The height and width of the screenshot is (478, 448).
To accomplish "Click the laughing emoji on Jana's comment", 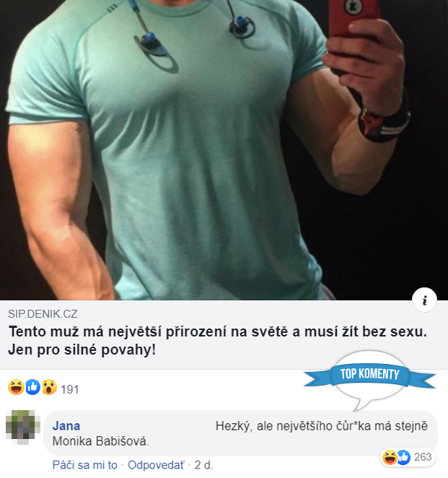I will pos(390,457).
